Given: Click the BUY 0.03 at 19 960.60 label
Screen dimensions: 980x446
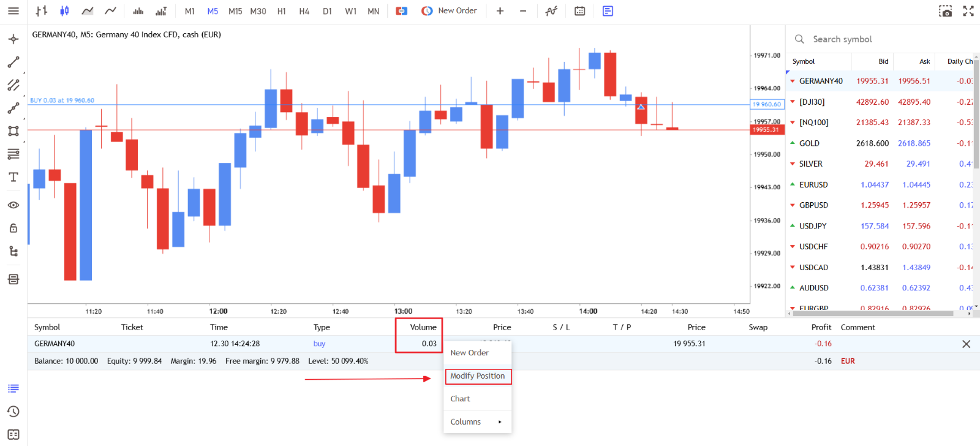Looking at the screenshot, I should point(62,100).
